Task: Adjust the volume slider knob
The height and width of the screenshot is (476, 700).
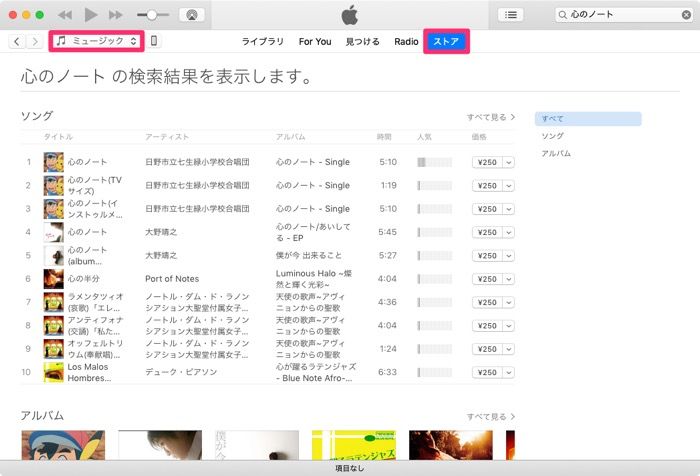Action: click(152, 15)
